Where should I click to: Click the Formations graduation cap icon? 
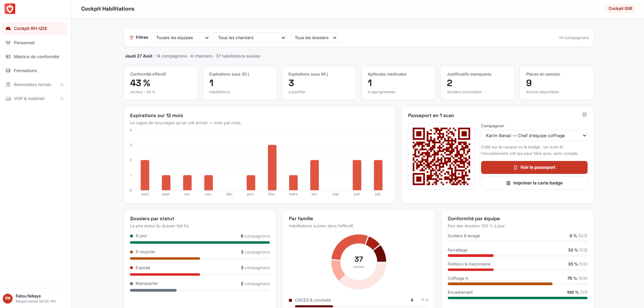(8, 70)
